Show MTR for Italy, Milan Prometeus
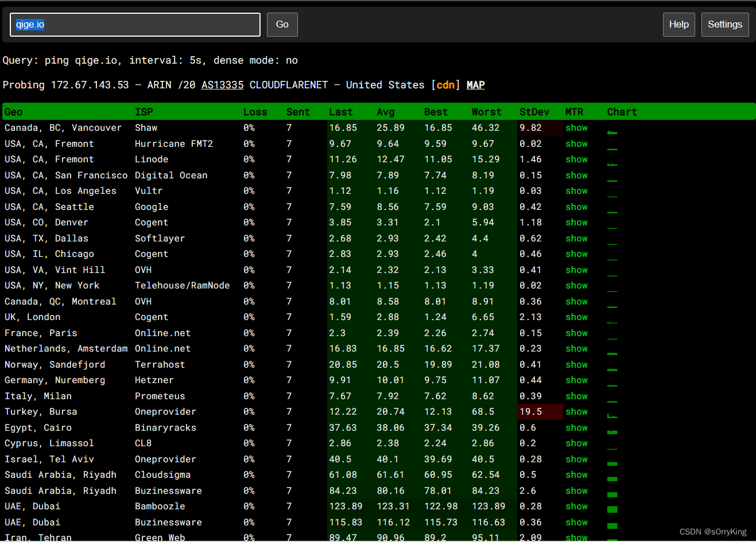The width and height of the screenshot is (756, 542). point(576,396)
